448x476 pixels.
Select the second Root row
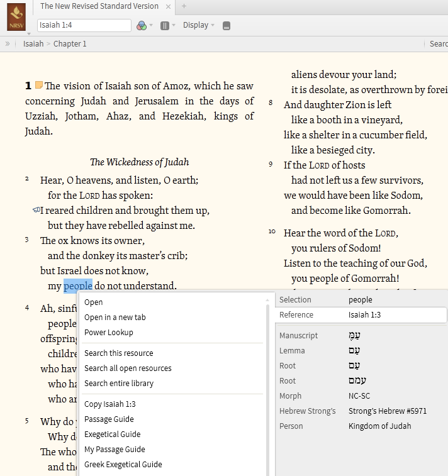coord(361,380)
